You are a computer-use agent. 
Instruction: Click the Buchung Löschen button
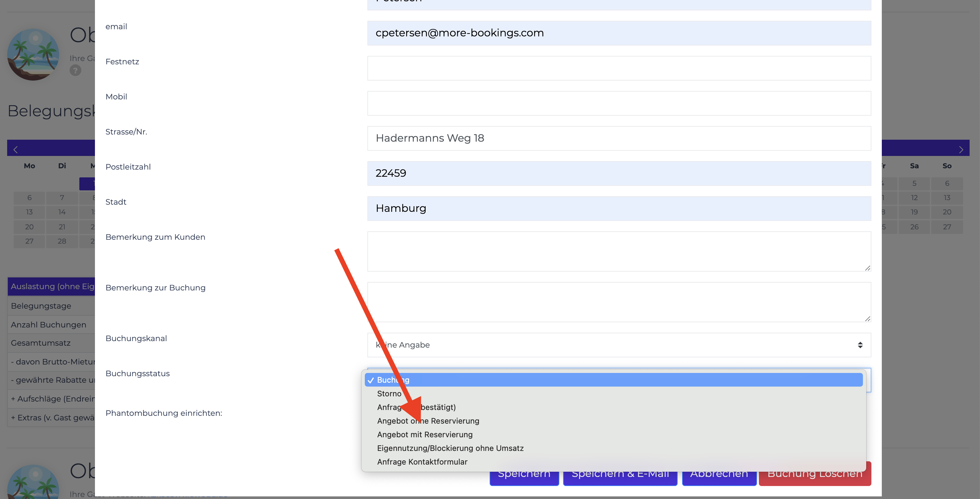coord(814,479)
